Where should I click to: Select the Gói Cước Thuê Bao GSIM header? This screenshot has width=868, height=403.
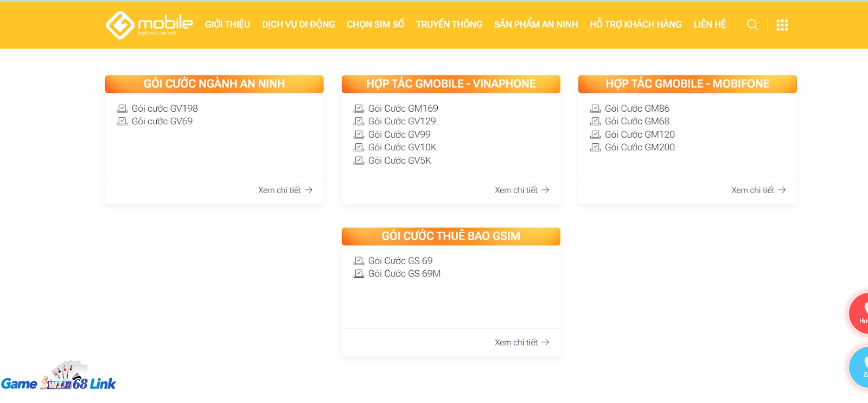click(x=451, y=236)
